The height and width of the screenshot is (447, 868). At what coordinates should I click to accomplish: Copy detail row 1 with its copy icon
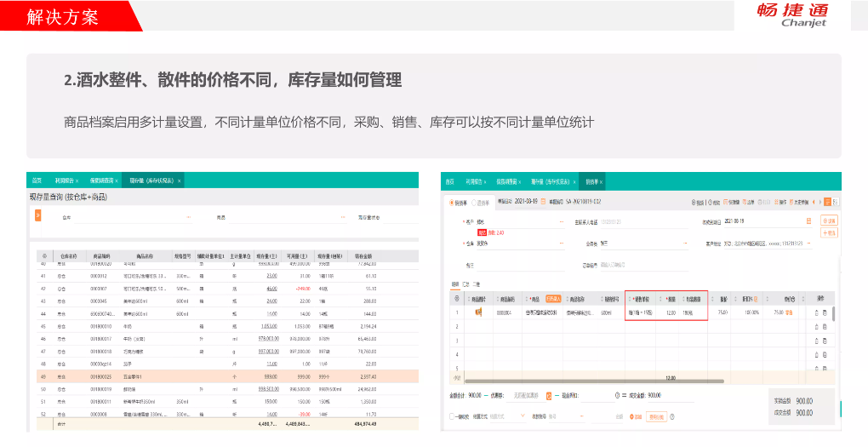(x=825, y=312)
